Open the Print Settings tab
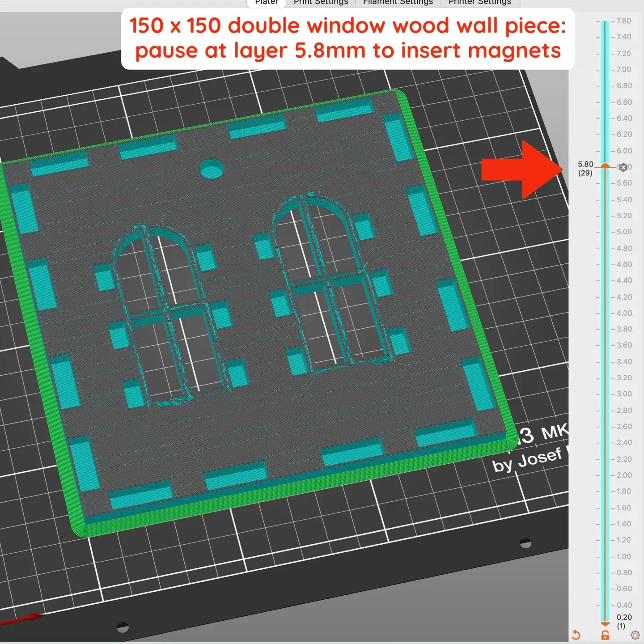Screen dimensions: 644x644 (x=321, y=3)
